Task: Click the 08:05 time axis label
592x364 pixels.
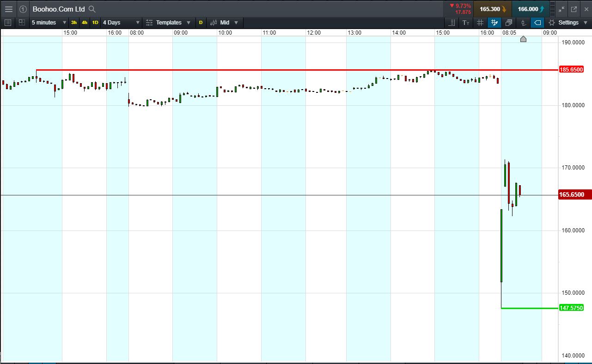Action: (509, 33)
